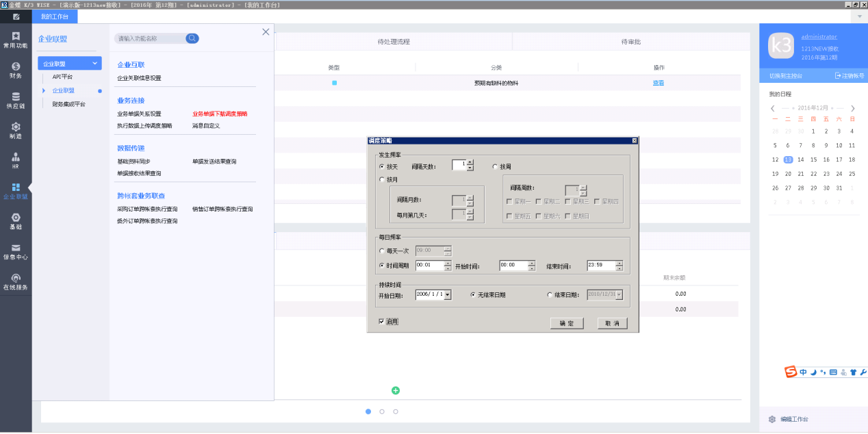
Task: Open the 制造 (Manufacturing) sidebar module
Action: 15,130
